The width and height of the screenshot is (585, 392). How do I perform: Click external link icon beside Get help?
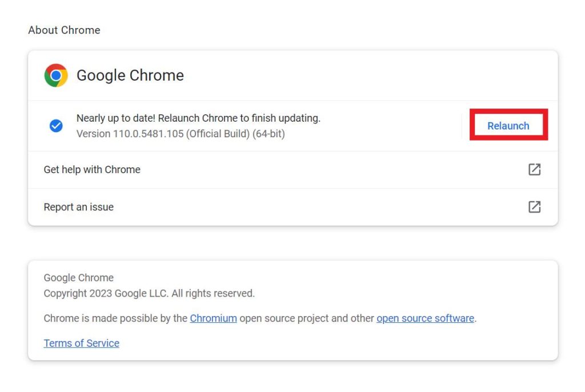pyautogui.click(x=534, y=170)
